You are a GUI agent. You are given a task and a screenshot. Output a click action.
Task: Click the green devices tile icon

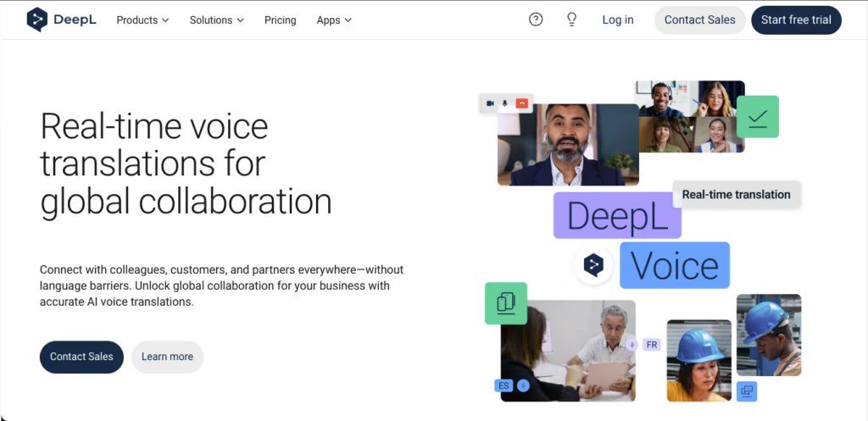pos(506,302)
